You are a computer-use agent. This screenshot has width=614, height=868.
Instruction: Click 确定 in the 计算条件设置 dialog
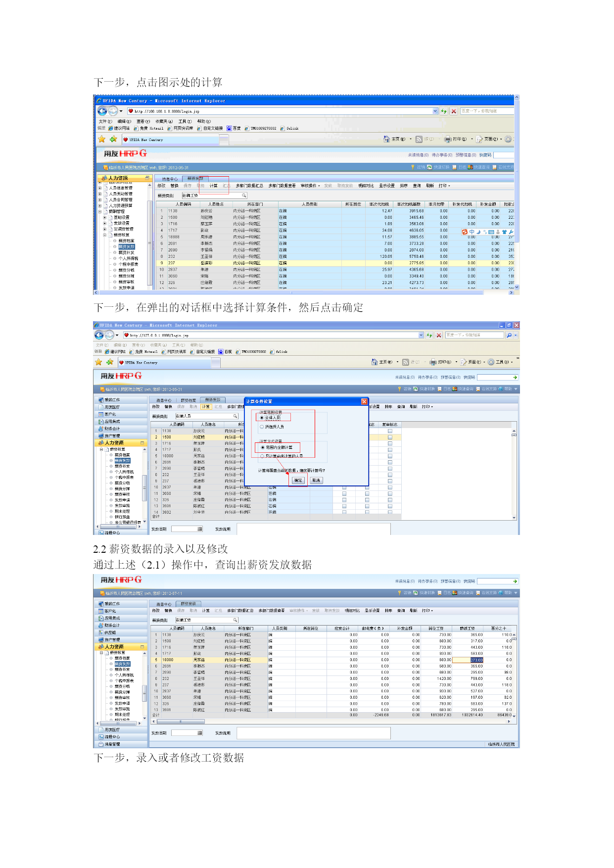click(298, 480)
